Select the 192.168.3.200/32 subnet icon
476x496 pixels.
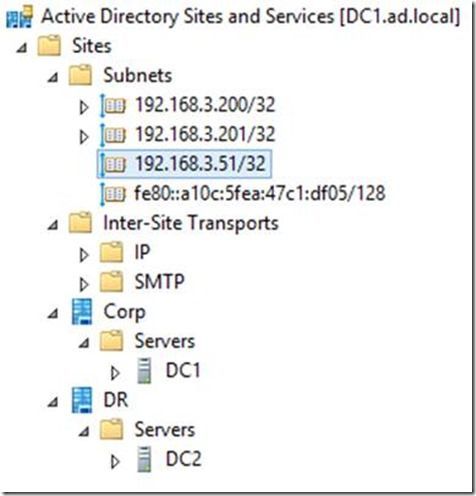click(x=113, y=106)
